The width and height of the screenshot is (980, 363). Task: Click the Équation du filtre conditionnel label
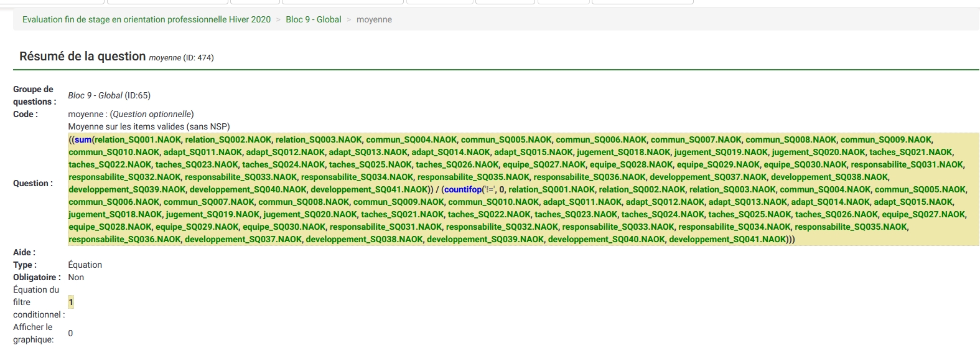37,303
